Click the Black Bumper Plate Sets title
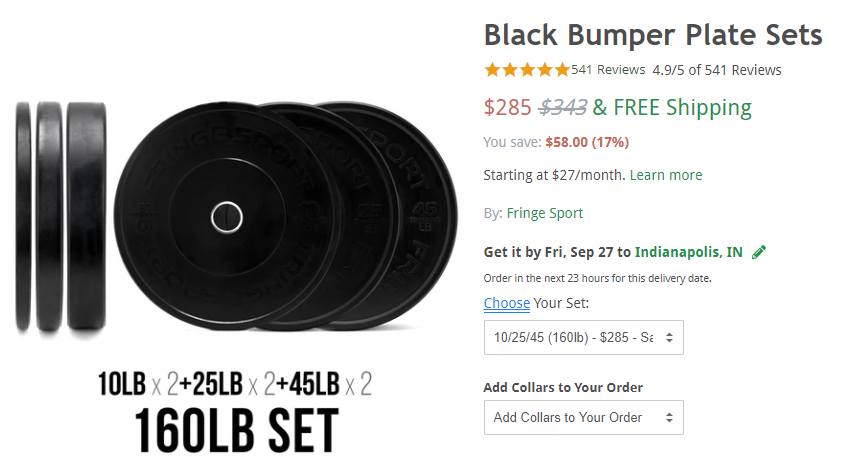This screenshot has width=848, height=457. (x=653, y=36)
